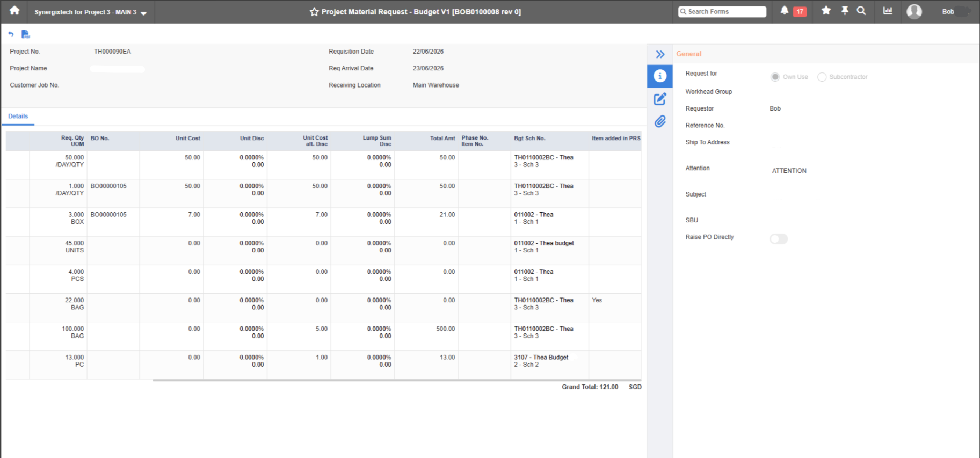Click the Grand Total: 121.00 value
The image size is (980, 458).
(590, 387)
